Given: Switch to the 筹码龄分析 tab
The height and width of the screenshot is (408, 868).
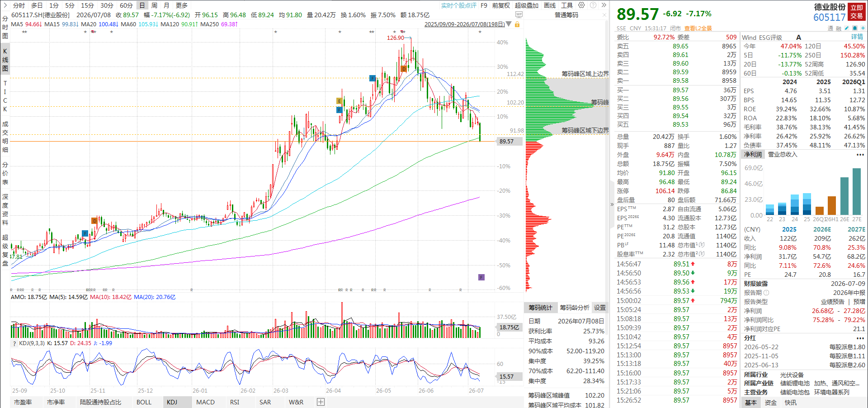Looking at the screenshot, I should (x=575, y=308).
